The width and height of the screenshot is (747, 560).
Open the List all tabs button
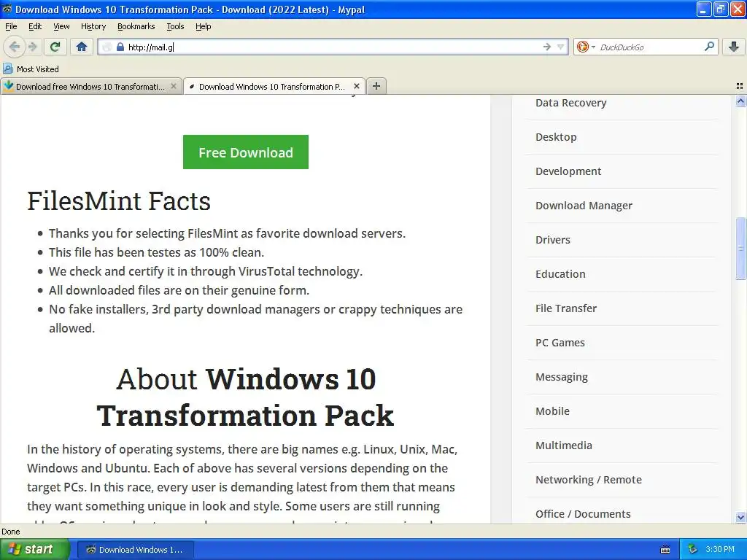pos(740,86)
